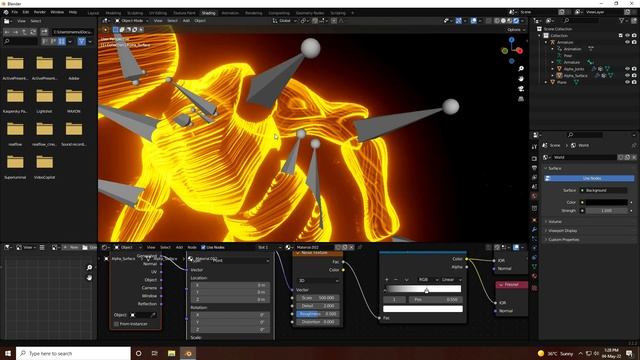640x360 pixels.
Task: Open File Explorer from the taskbar
Action: (x=171, y=353)
